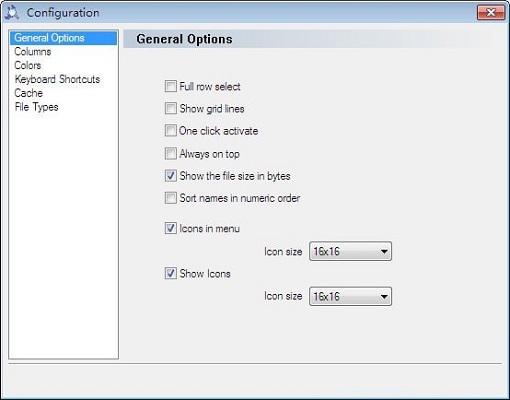510x400 pixels.
Task: Close the Configuration window
Action: 491,13
